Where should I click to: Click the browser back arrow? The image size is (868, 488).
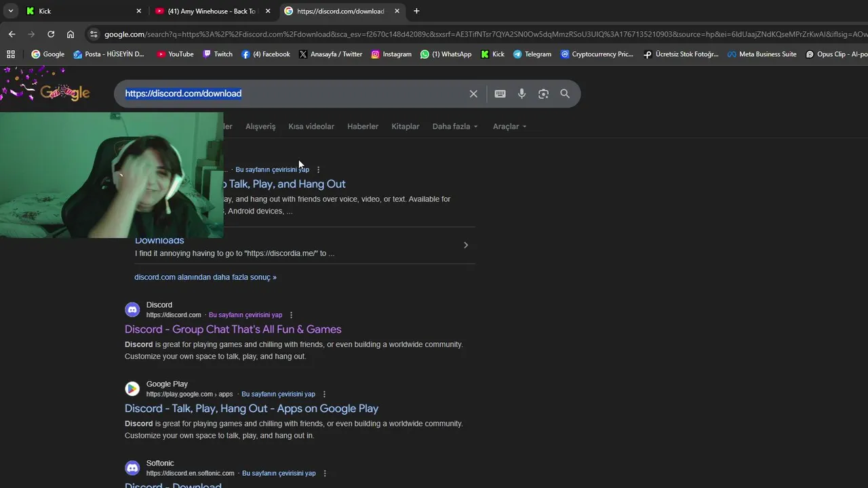12,34
